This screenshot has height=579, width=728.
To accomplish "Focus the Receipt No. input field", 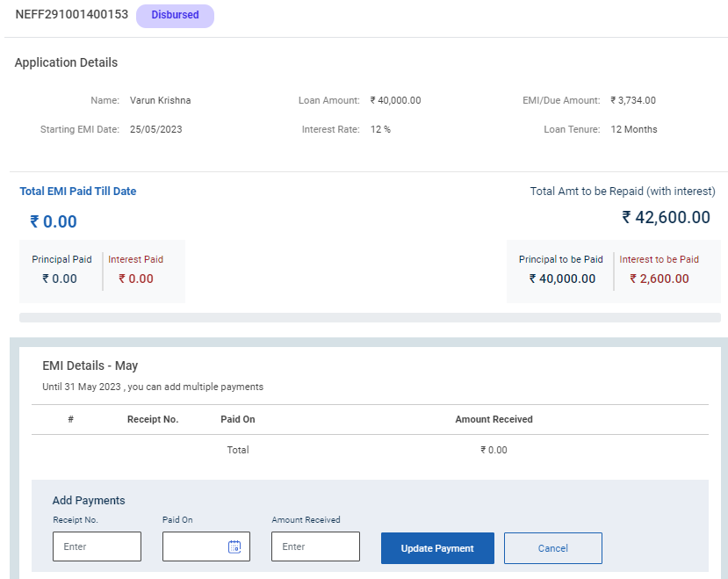I will point(97,546).
